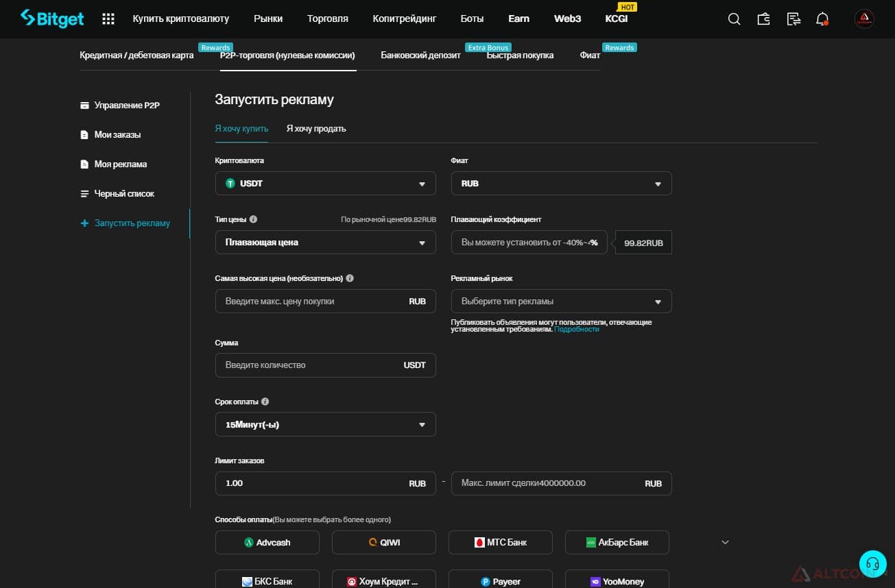Open the wallet icon in header
This screenshot has height=588, width=895.
pyautogui.click(x=763, y=19)
